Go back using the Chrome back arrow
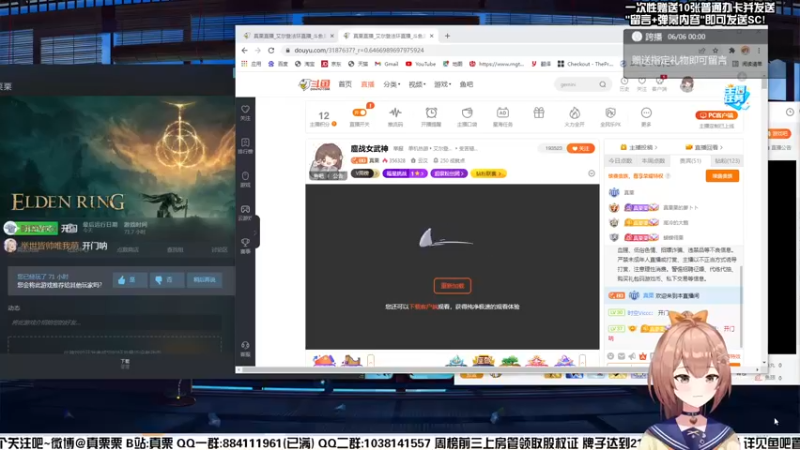Image resolution: width=800 pixels, height=450 pixels. click(x=244, y=51)
